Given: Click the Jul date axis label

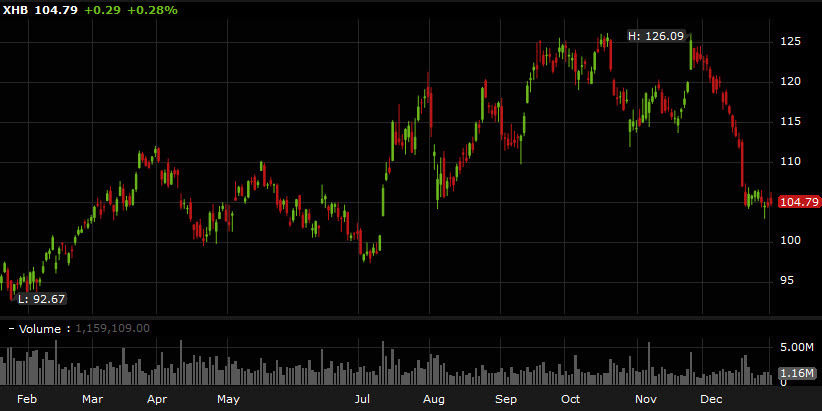Looking at the screenshot, I should coord(362,399).
